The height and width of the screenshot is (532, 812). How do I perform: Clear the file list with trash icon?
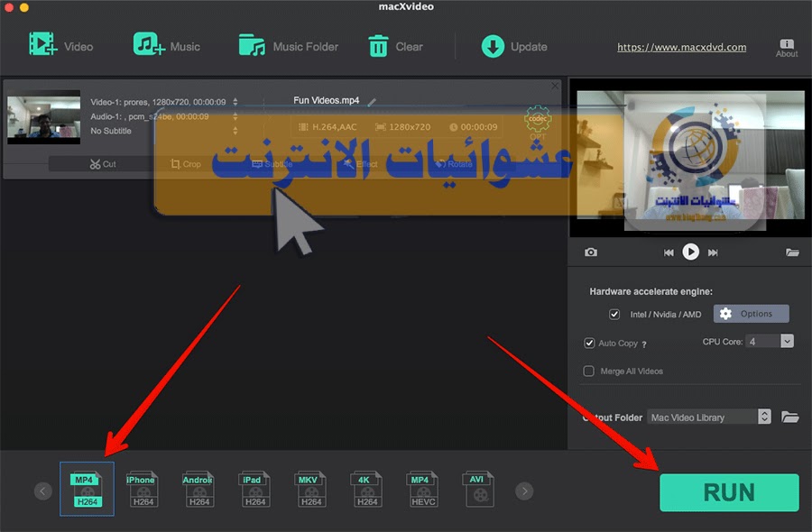[378, 46]
